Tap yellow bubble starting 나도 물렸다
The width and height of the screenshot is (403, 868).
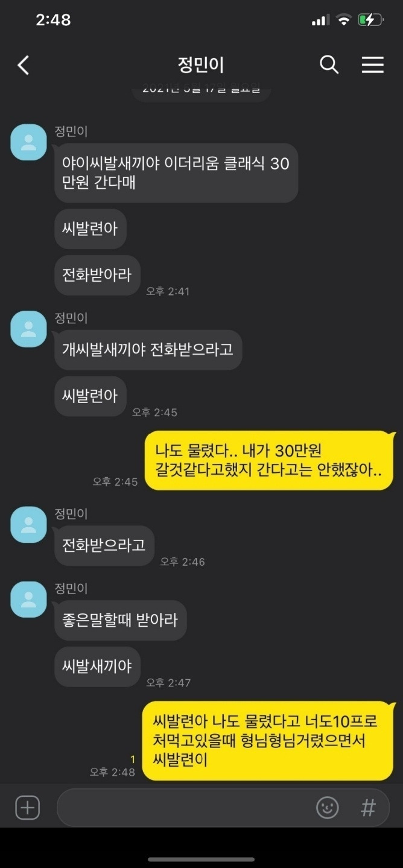[269, 460]
